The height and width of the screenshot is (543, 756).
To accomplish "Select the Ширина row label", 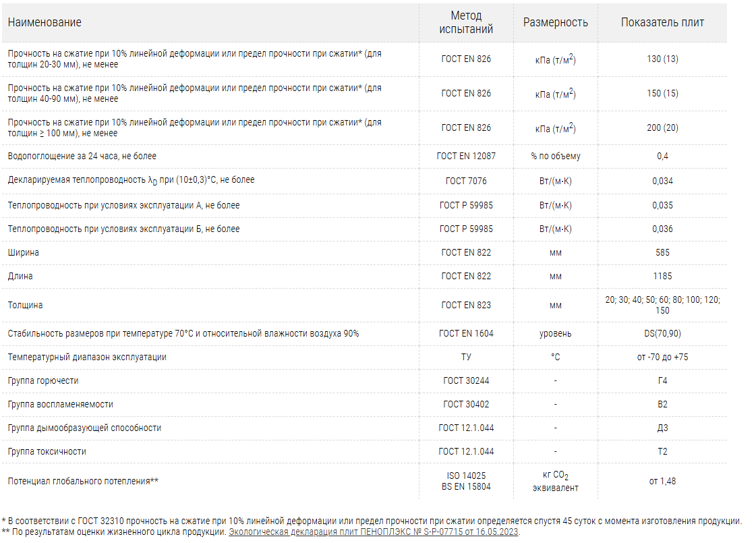I will pyautogui.click(x=24, y=252).
